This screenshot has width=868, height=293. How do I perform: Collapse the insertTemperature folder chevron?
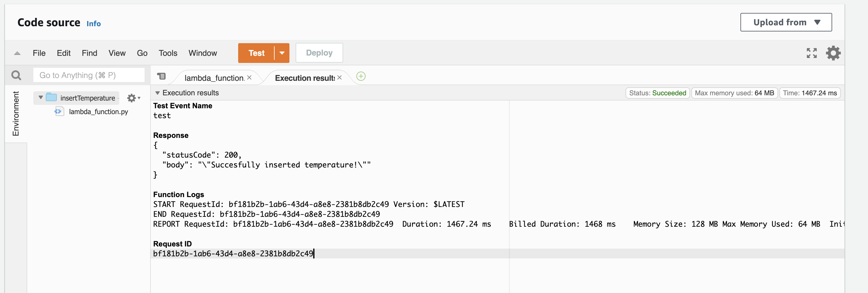(x=40, y=97)
